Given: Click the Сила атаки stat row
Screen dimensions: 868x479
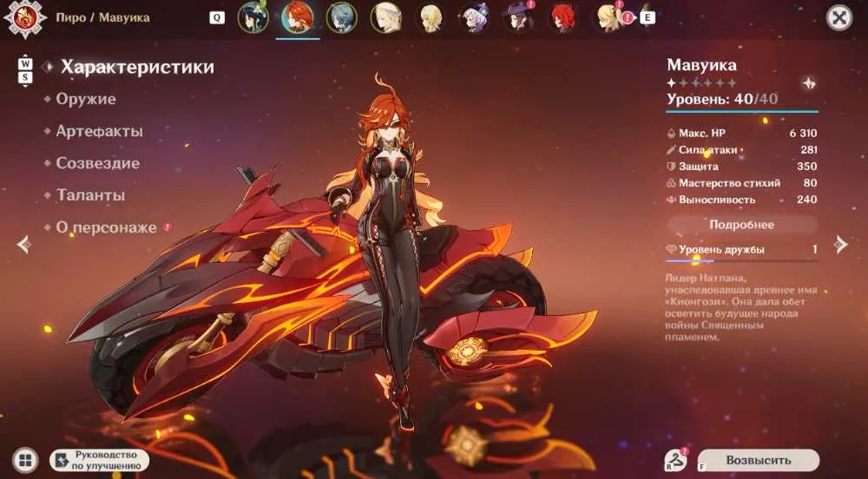Looking at the screenshot, I should (742, 149).
